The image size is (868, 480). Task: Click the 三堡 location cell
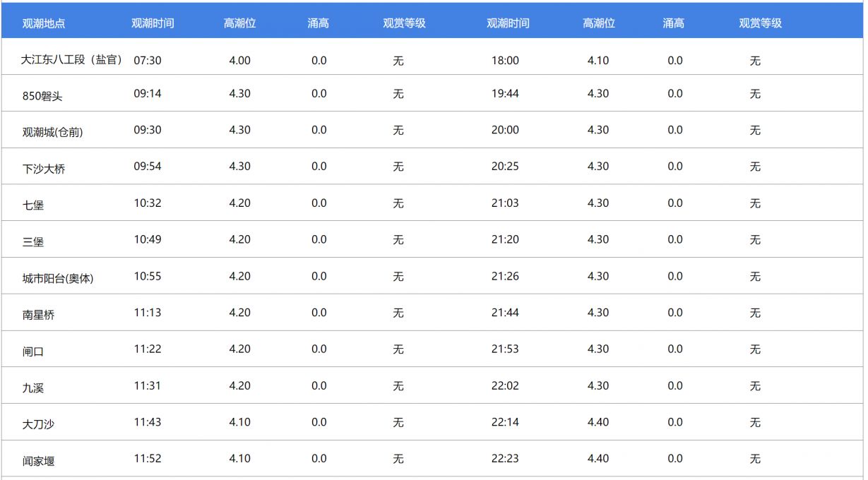click(33, 242)
